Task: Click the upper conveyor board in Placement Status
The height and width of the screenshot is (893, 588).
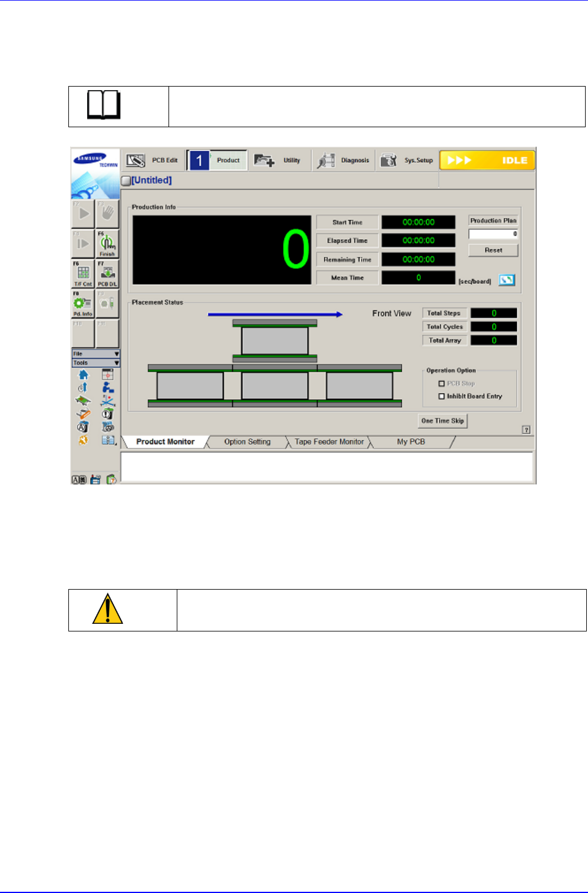Action: [x=275, y=340]
